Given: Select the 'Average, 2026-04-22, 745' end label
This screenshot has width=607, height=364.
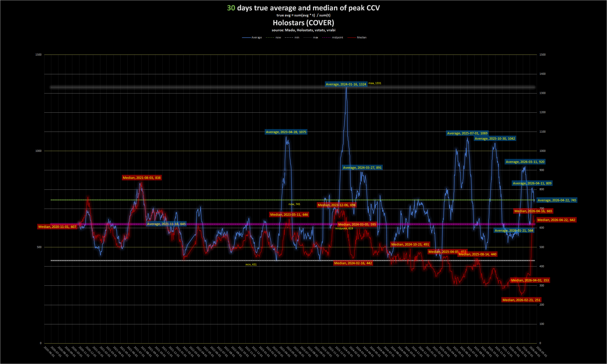Looking at the screenshot, I should coord(557,200).
